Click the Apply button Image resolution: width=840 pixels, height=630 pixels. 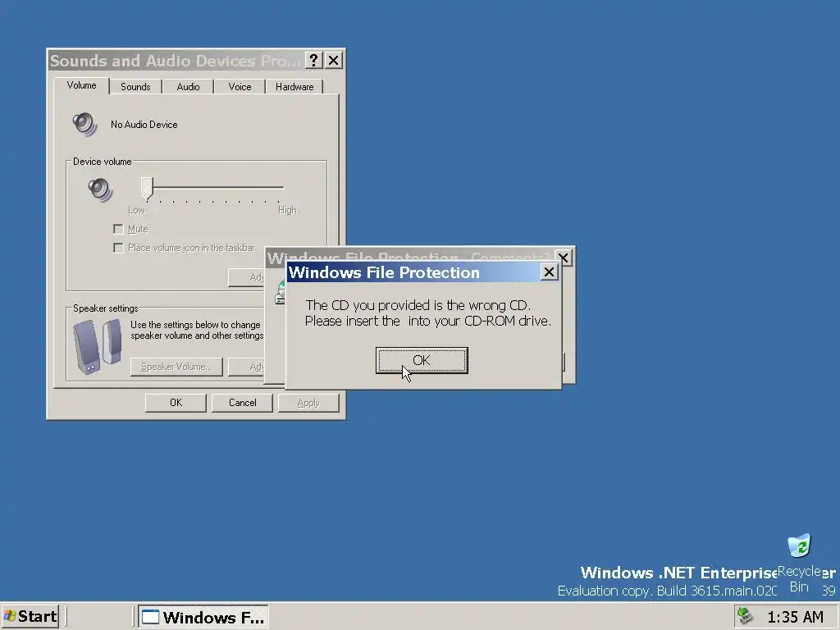pyautogui.click(x=308, y=403)
